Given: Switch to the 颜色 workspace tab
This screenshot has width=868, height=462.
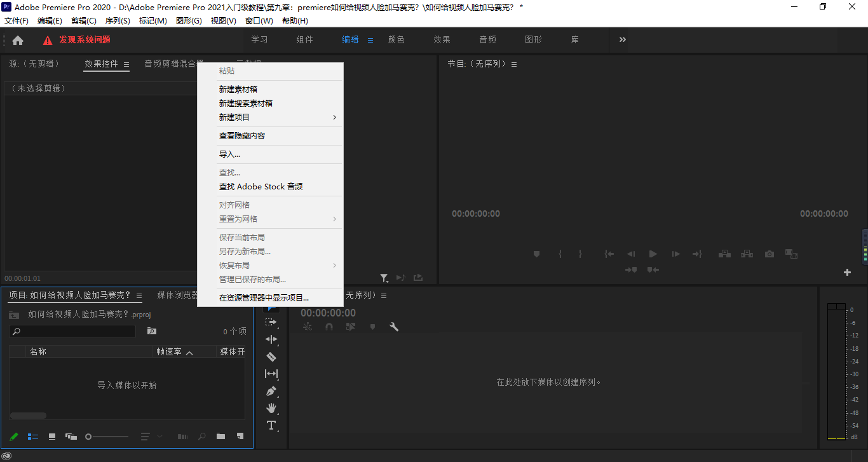Looking at the screenshot, I should pyautogui.click(x=396, y=39).
